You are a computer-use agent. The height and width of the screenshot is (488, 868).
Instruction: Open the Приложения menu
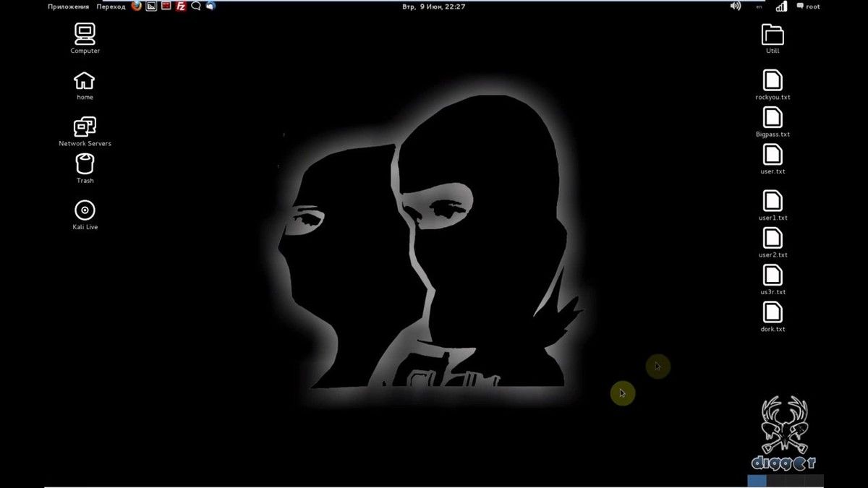(68, 7)
